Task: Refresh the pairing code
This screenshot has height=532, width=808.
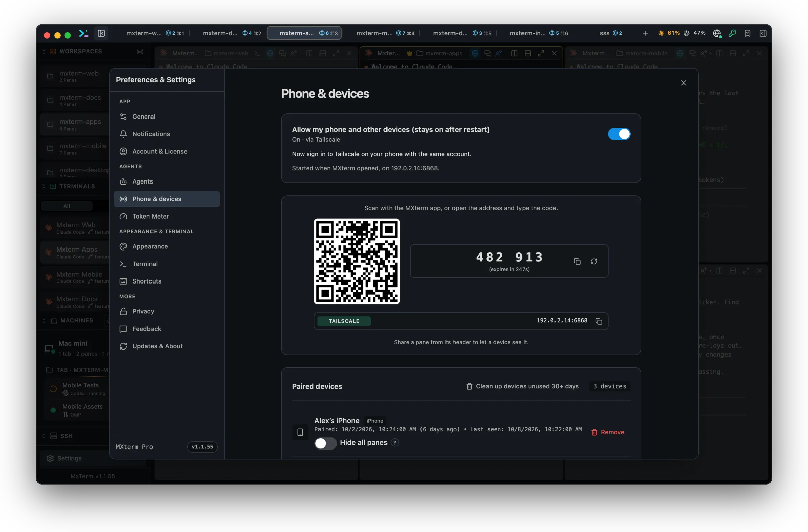Action: (594, 261)
